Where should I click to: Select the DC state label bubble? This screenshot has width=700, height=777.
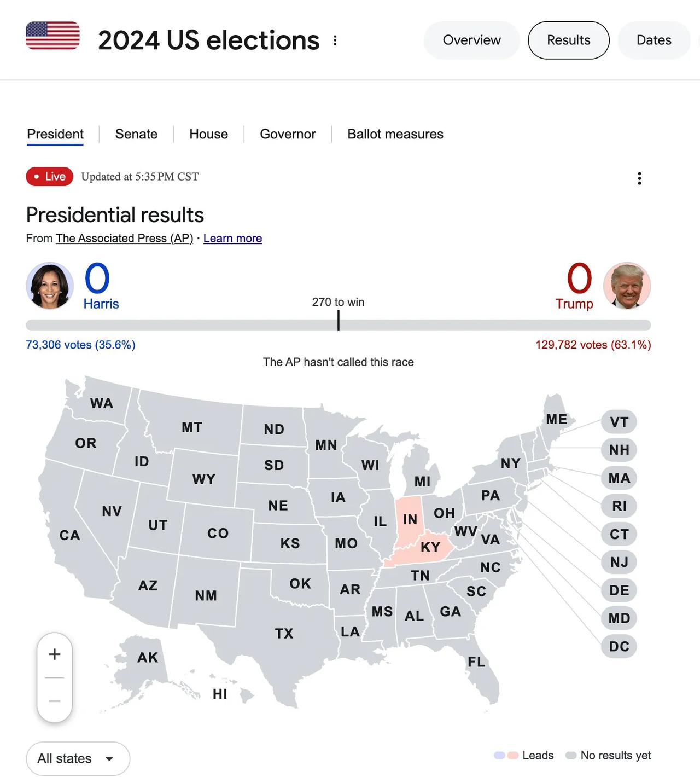coord(619,646)
